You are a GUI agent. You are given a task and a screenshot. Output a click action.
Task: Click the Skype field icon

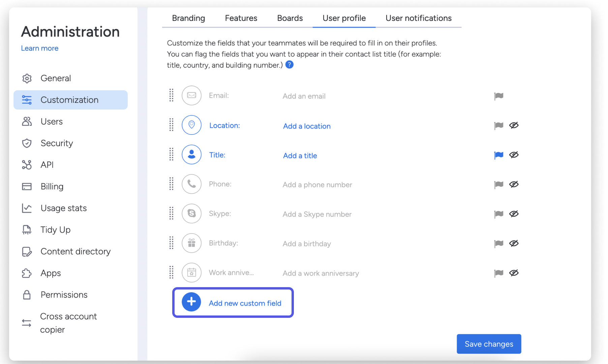tap(191, 214)
